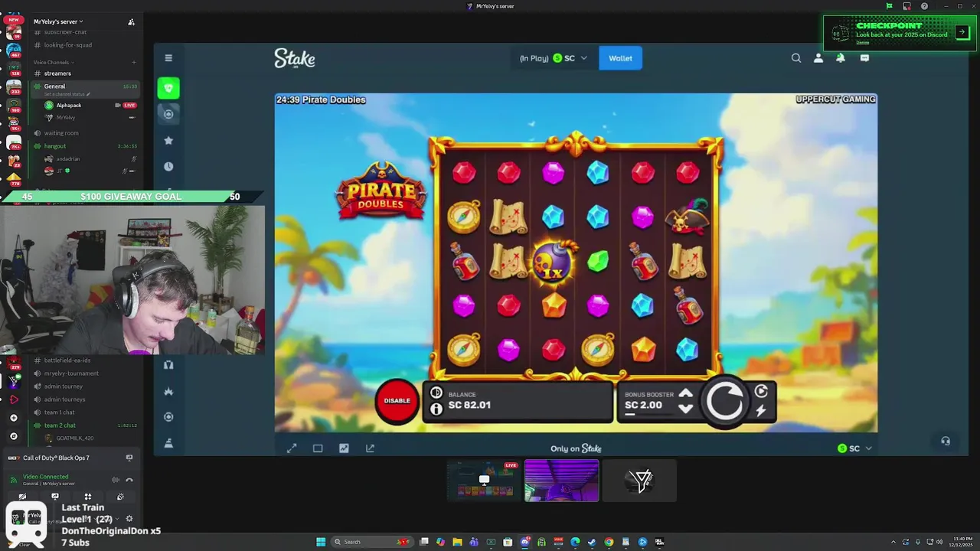Select the hangout voice channel

coord(55,146)
